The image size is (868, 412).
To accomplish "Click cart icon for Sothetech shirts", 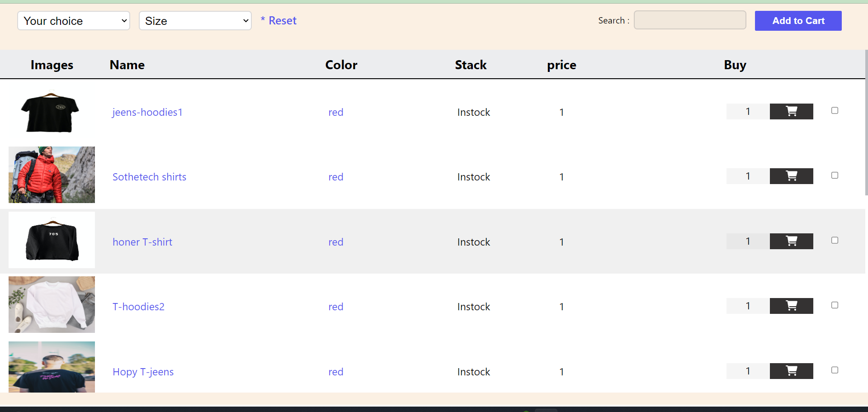I will coord(791,176).
